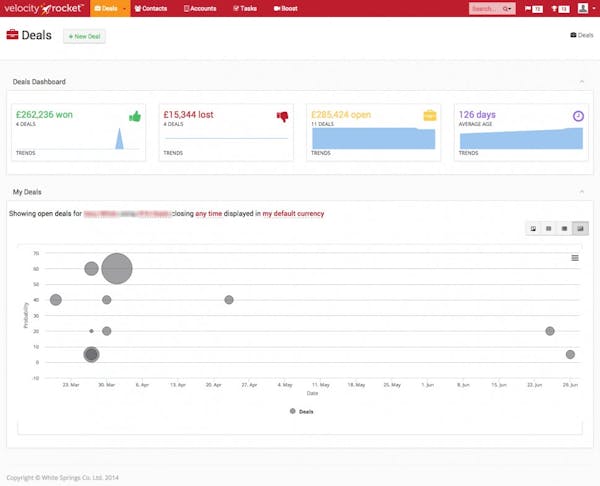Image resolution: width=600 pixels, height=486 pixels.
Task: Click the red briefcase Deals page icon
Action: click(x=12, y=34)
